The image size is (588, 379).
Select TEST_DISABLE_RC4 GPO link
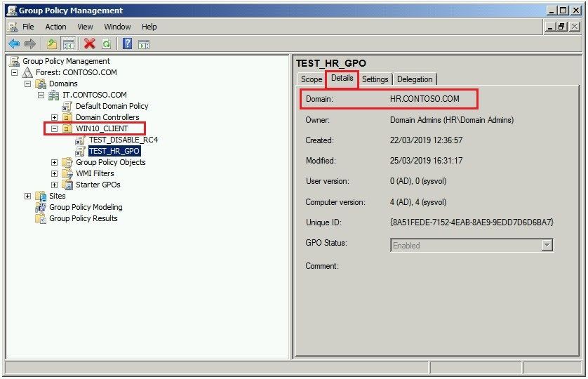[x=123, y=140]
